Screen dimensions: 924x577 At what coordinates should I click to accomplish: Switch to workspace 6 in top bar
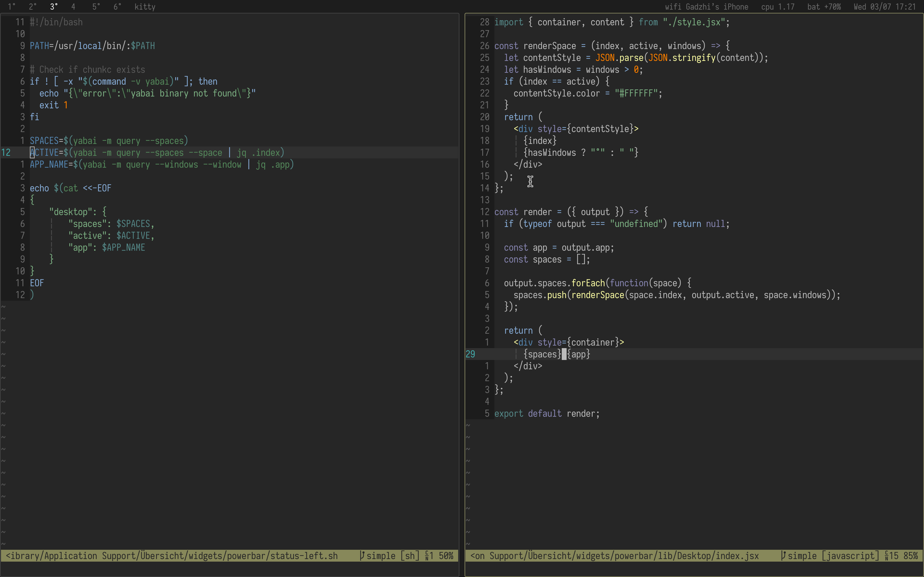(x=117, y=6)
